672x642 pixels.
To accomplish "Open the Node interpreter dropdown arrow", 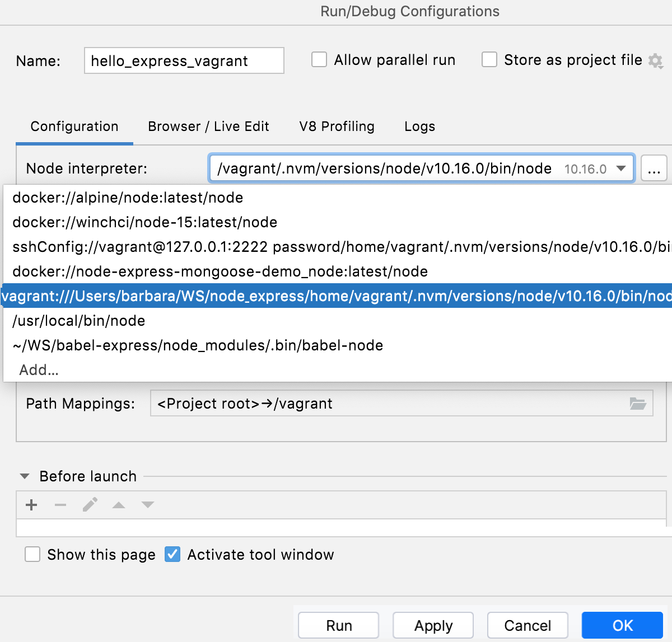I will [x=620, y=168].
